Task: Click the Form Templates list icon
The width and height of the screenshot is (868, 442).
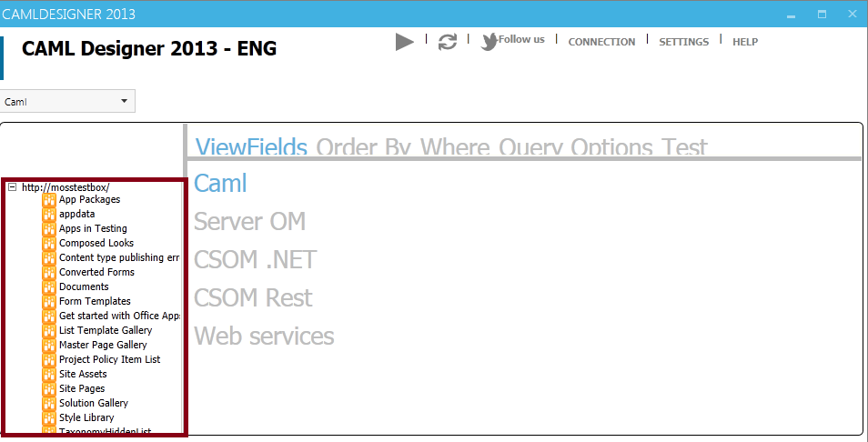Action: coord(49,301)
